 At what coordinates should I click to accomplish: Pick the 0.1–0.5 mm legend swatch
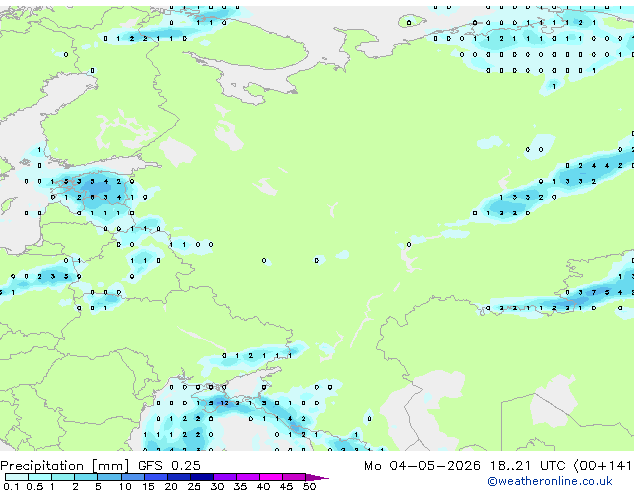pos(17,477)
